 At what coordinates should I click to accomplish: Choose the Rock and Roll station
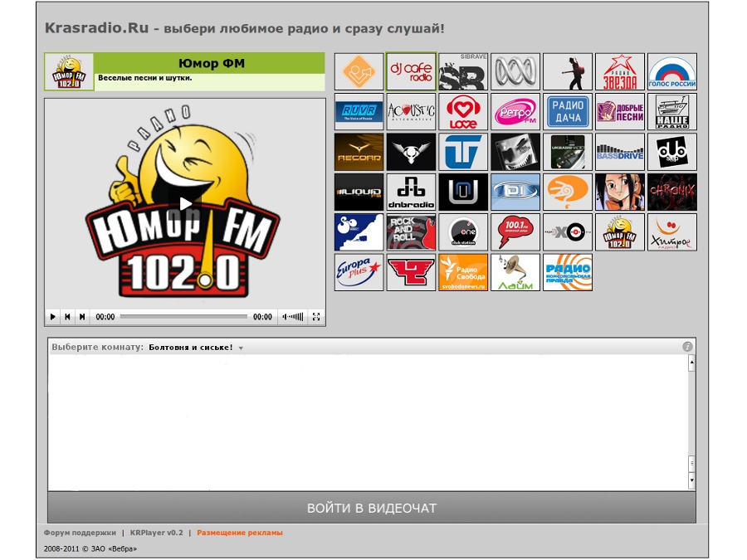411,232
